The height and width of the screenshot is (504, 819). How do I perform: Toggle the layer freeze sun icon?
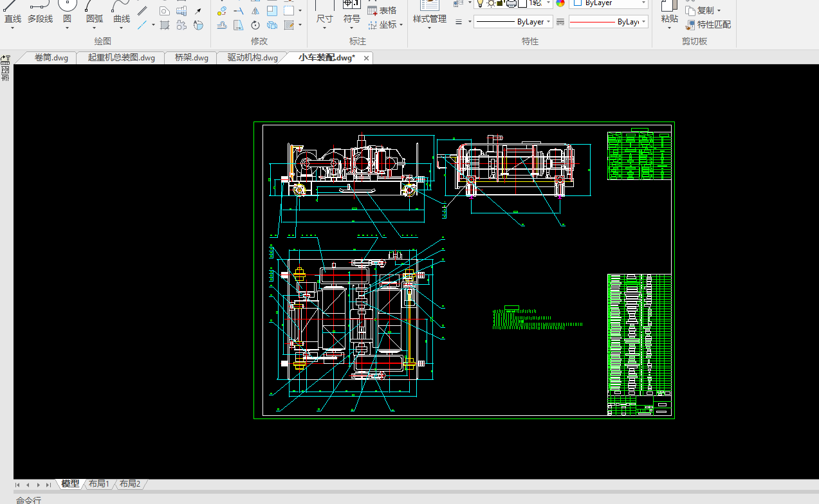492,3
